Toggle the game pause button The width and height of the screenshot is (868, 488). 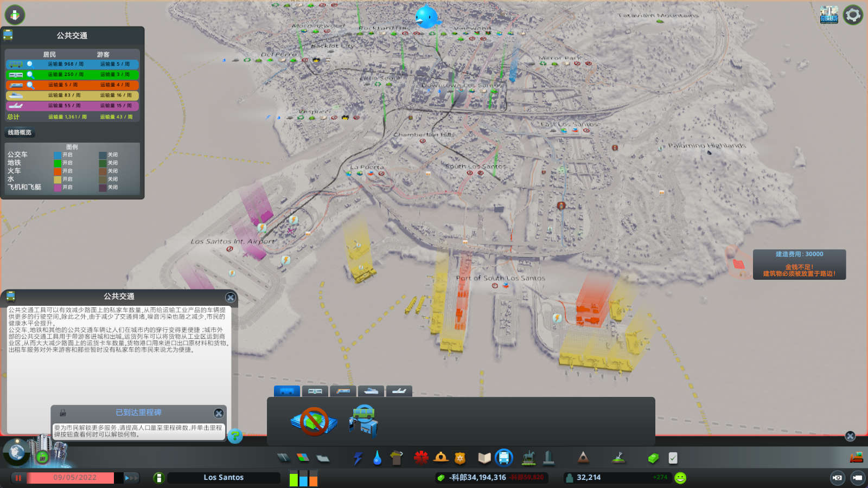pos(18,478)
